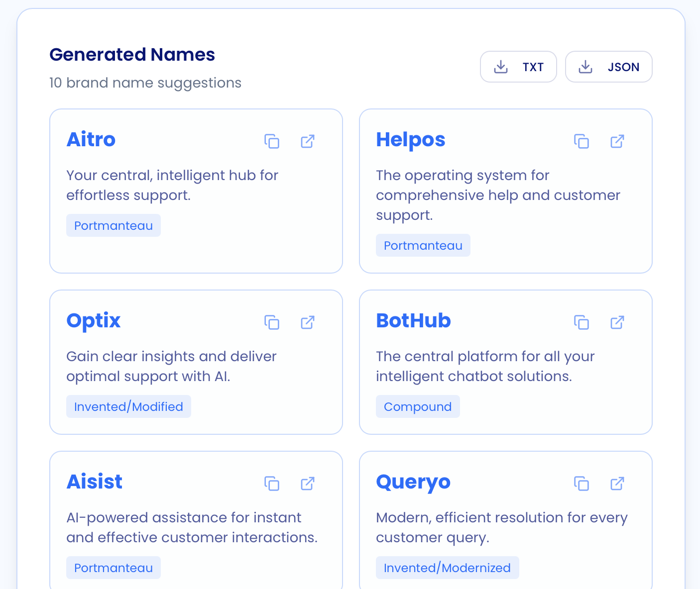Download names as TXT file
The image size is (700, 589).
[x=518, y=67]
